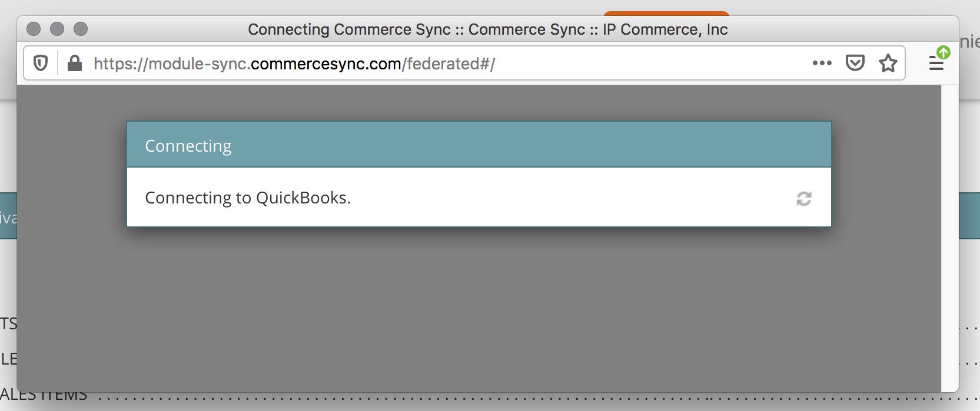The image size is (980, 411).
Task: Maximize the Commerce Sync popup window
Action: click(x=81, y=29)
